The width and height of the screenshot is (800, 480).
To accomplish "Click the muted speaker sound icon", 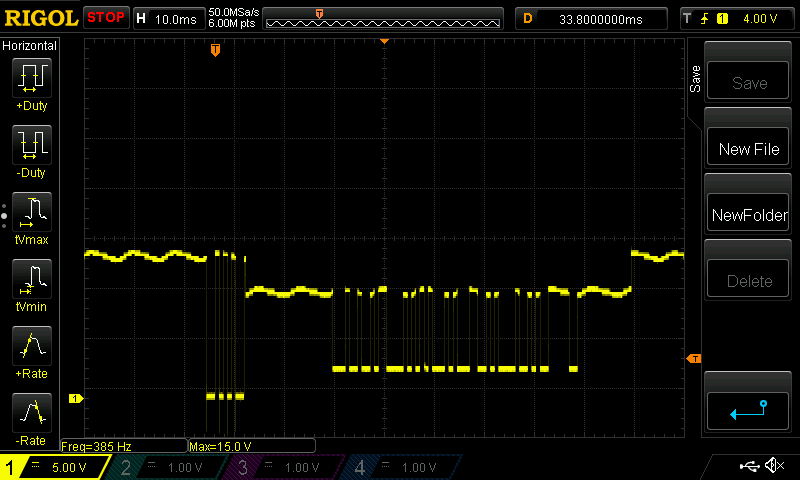I will (774, 465).
